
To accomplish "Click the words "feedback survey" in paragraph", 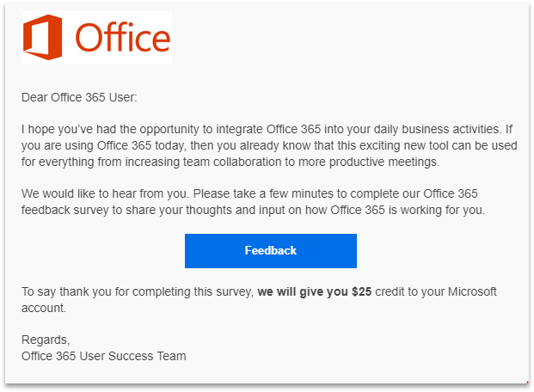I will (65, 210).
